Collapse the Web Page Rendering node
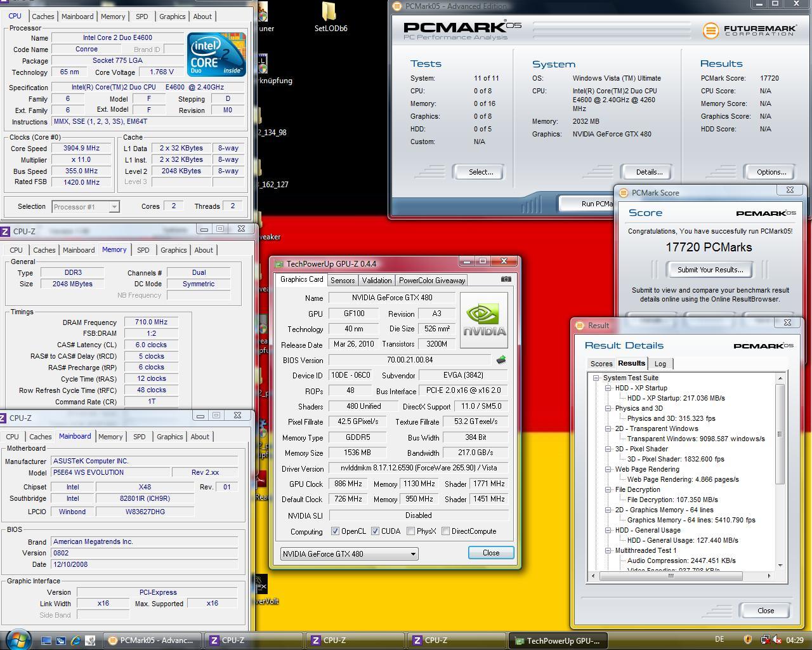 [x=608, y=469]
